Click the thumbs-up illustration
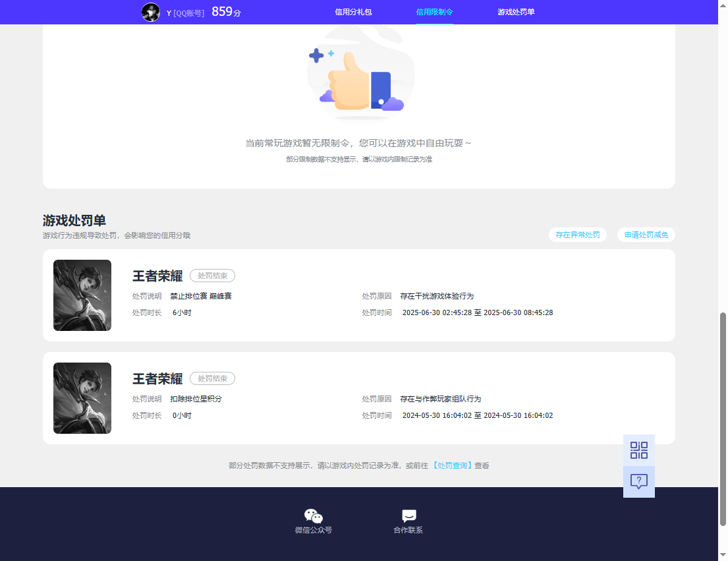This screenshot has height=561, width=728. (361, 74)
